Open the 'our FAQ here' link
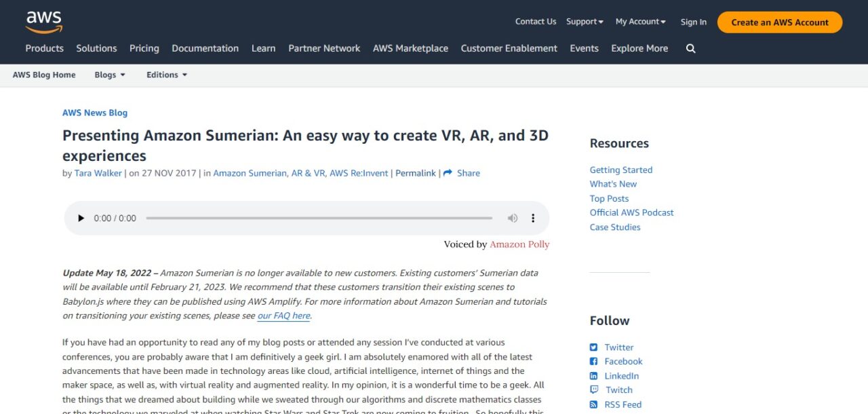This screenshot has width=868, height=414. pos(283,316)
